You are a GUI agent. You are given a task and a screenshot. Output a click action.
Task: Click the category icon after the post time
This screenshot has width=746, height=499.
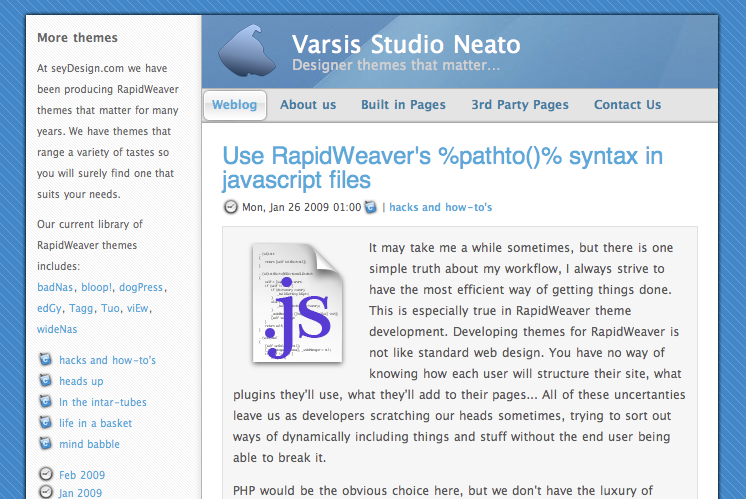tap(371, 207)
